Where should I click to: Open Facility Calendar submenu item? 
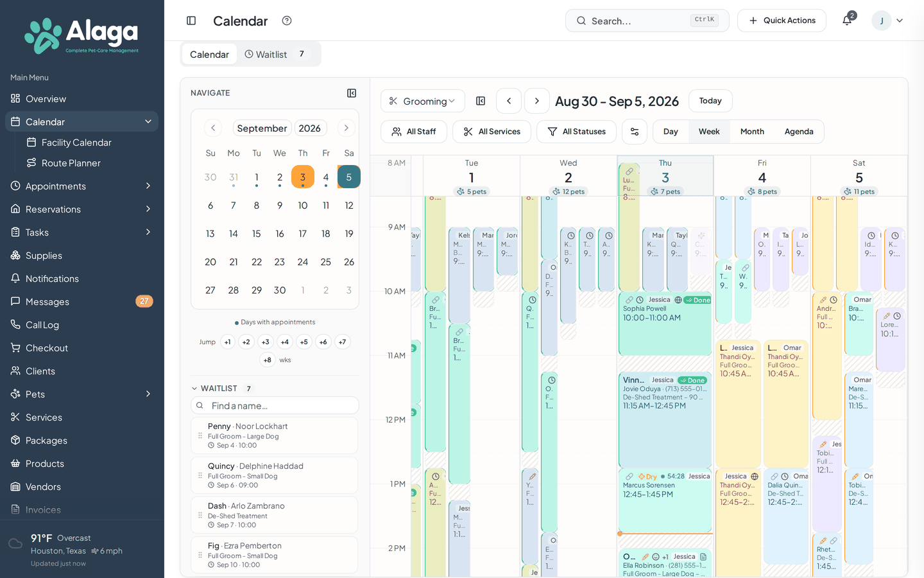(90, 143)
